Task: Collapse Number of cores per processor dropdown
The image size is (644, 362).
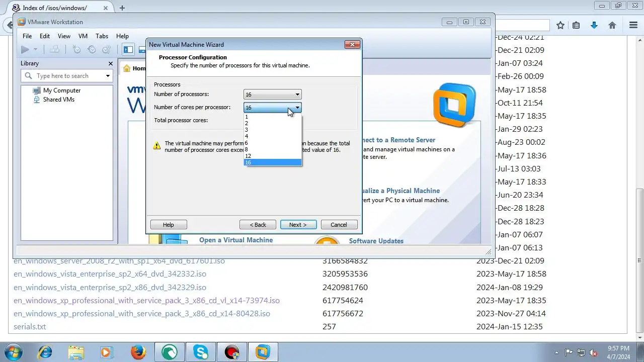Action: 297,108
